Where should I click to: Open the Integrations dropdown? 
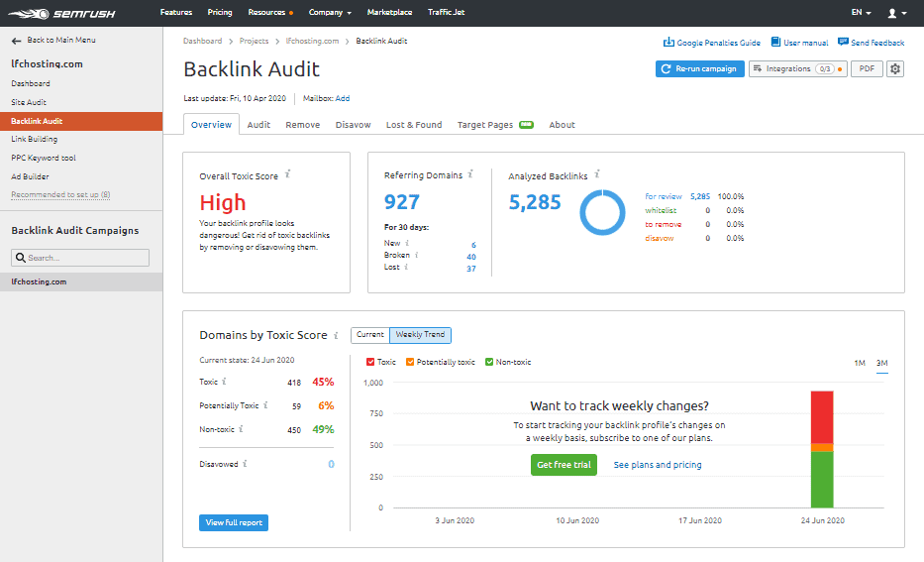coord(798,69)
